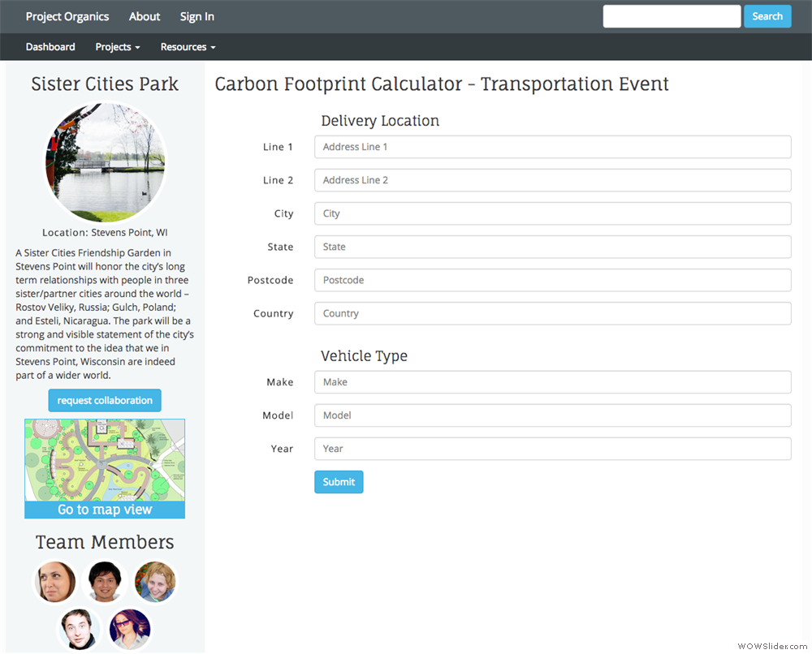The image size is (812, 654).
Task: Focus the top search text box
Action: click(x=672, y=16)
